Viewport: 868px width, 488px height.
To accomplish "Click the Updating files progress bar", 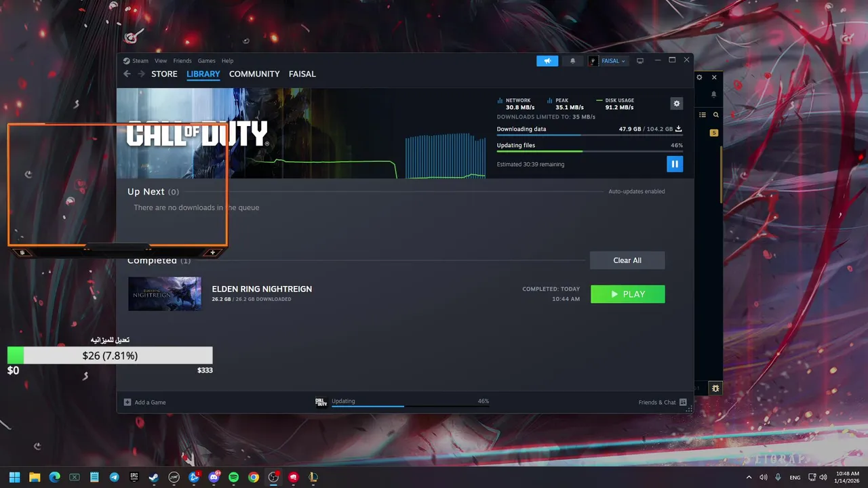I will tap(589, 151).
